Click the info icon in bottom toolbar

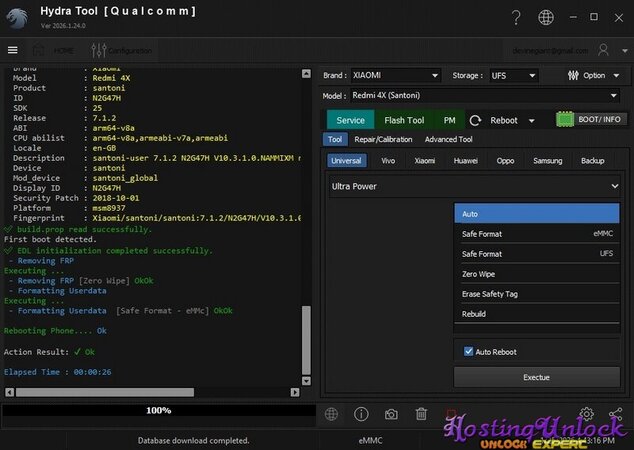pos(361,414)
